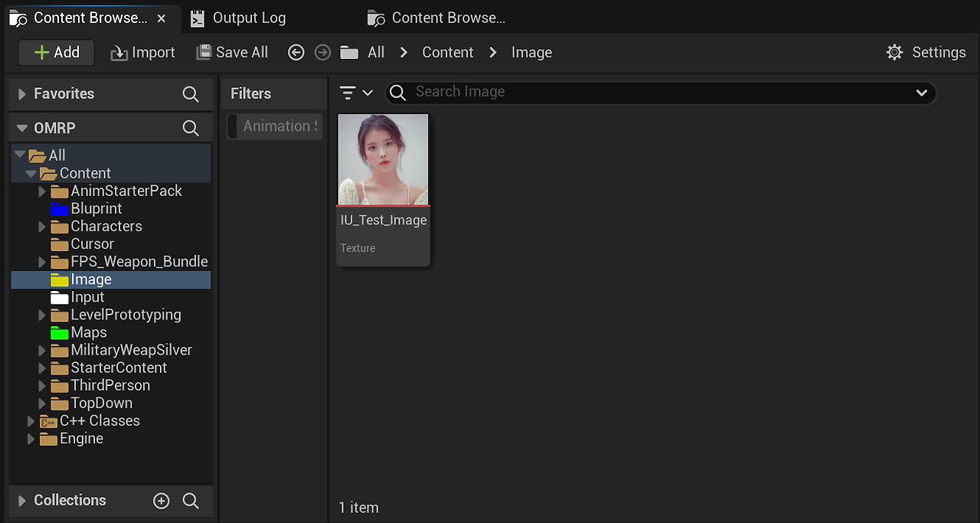This screenshot has width=980, height=523.
Task: Select the Content breadcrumb
Action: click(448, 52)
